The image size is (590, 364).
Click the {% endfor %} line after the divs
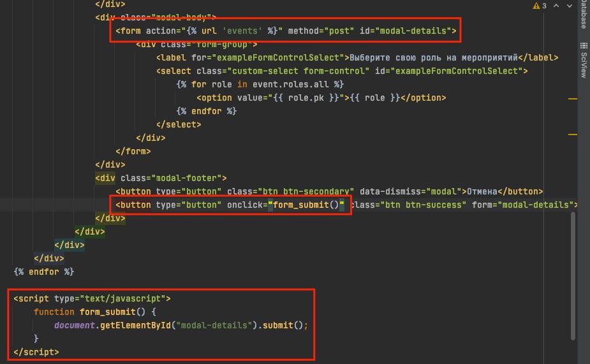point(43,272)
